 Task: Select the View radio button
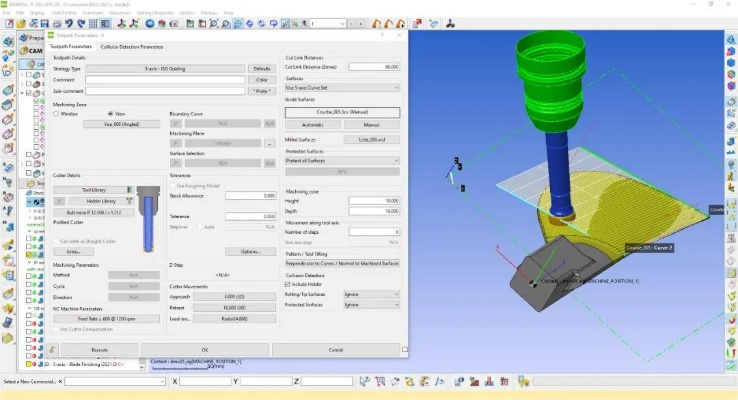[x=109, y=114]
